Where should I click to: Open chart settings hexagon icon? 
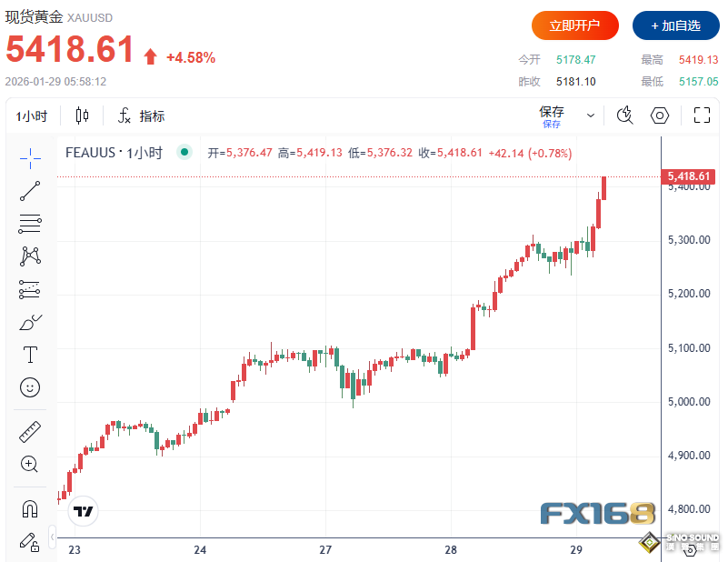coord(661,115)
